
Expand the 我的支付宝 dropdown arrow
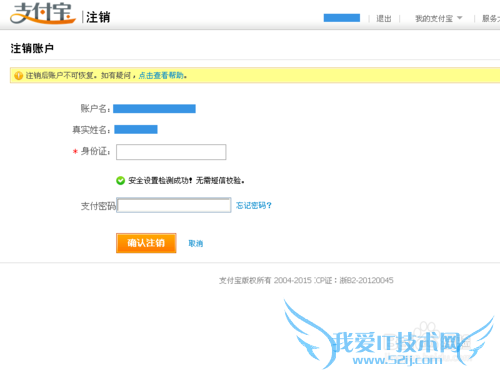click(x=460, y=18)
